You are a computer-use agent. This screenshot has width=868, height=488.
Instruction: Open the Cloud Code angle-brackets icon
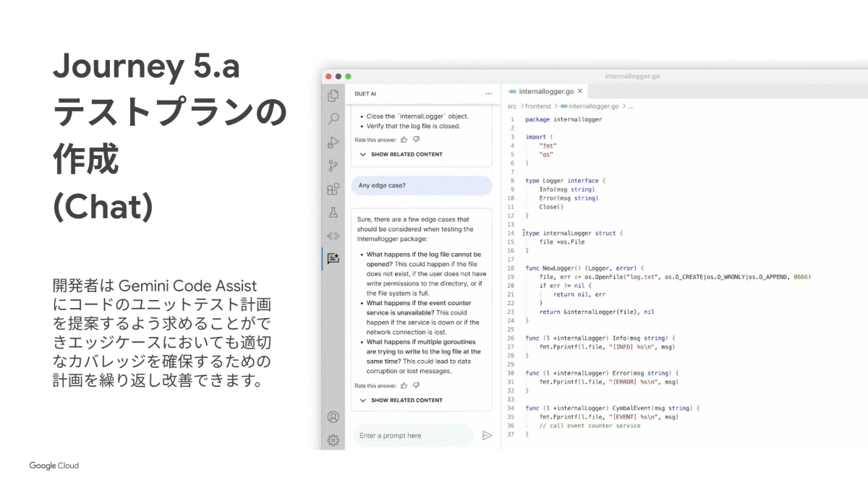coord(333,236)
